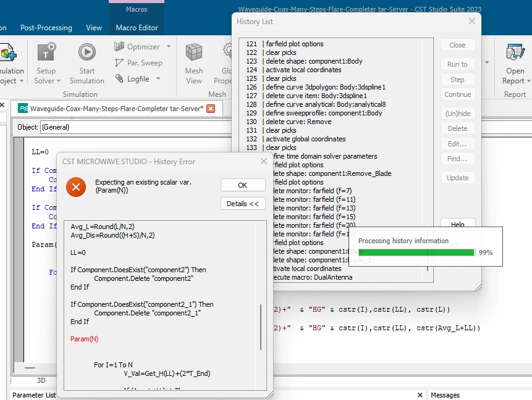This screenshot has height=400, width=532.
Task: Click the Messages panel header
Action: pos(445,395)
